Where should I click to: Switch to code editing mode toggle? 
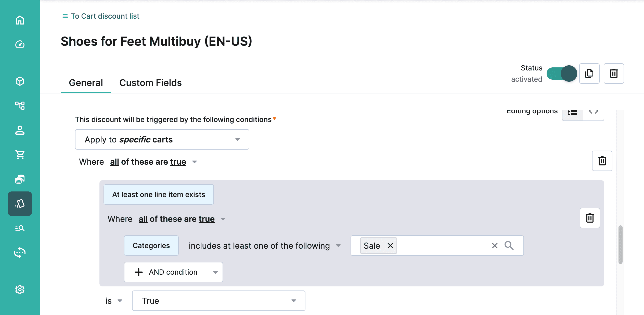coord(594,112)
